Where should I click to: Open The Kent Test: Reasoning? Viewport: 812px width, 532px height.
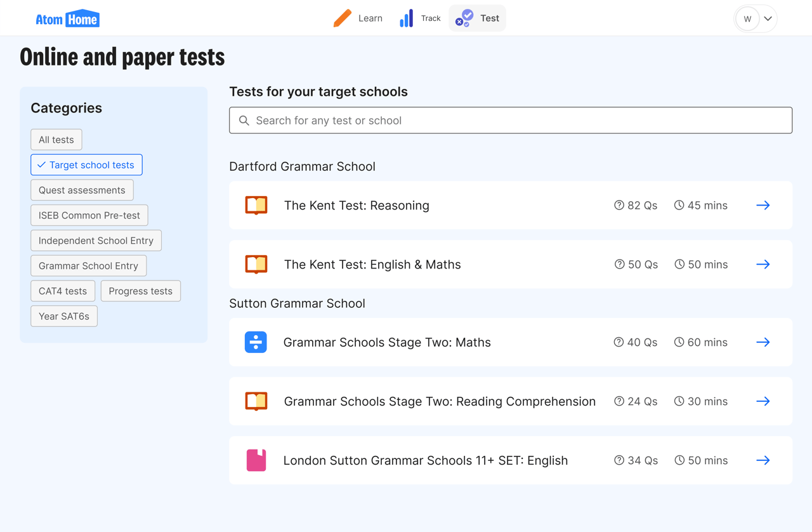coord(357,206)
